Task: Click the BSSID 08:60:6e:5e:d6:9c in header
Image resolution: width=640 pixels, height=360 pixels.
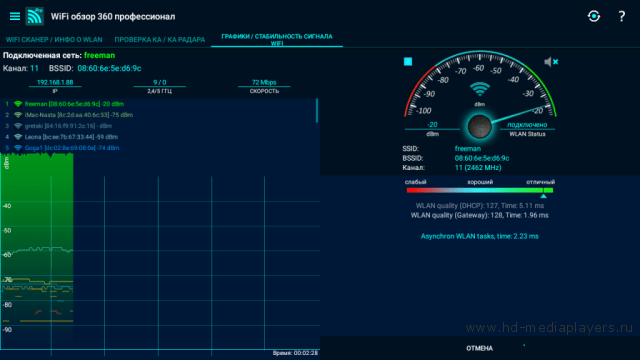Action: tap(109, 68)
